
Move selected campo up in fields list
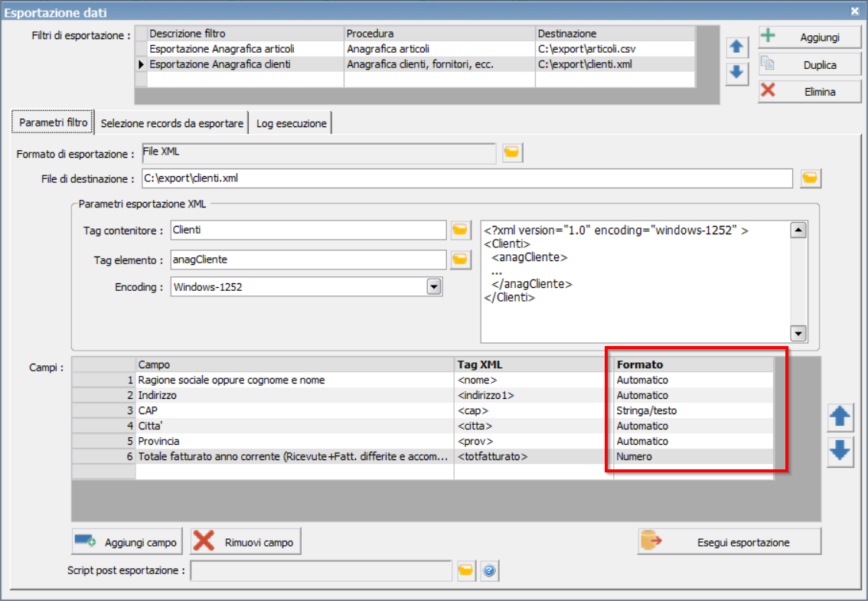click(x=840, y=417)
